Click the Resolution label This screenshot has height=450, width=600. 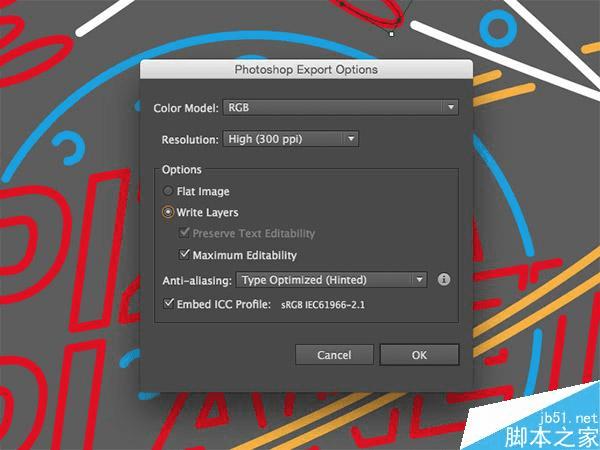(190, 140)
